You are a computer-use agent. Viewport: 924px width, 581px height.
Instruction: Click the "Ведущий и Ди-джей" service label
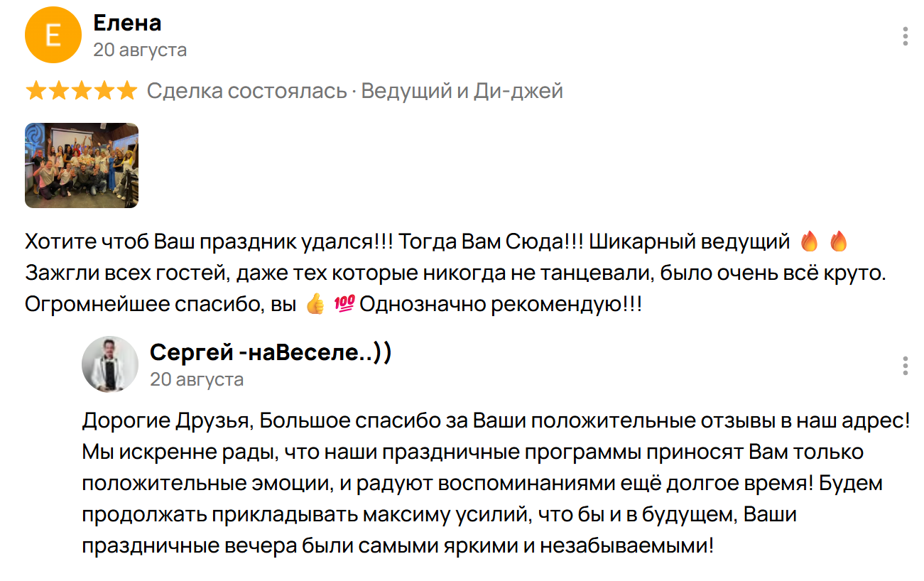click(x=462, y=91)
